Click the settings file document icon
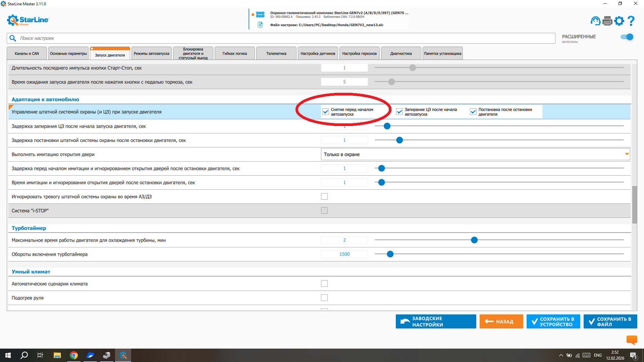The width and height of the screenshot is (644, 362). click(x=260, y=25)
